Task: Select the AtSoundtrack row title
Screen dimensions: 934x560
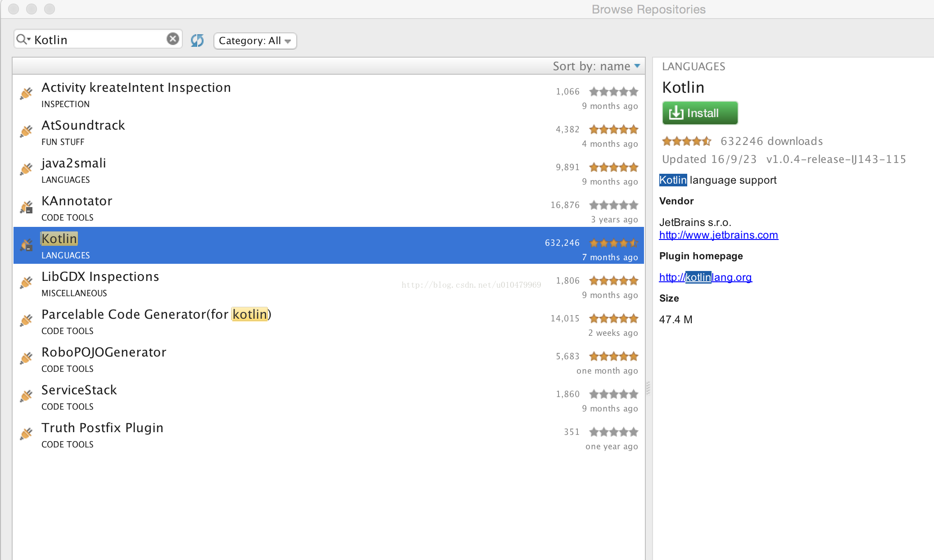Action: 83,125
